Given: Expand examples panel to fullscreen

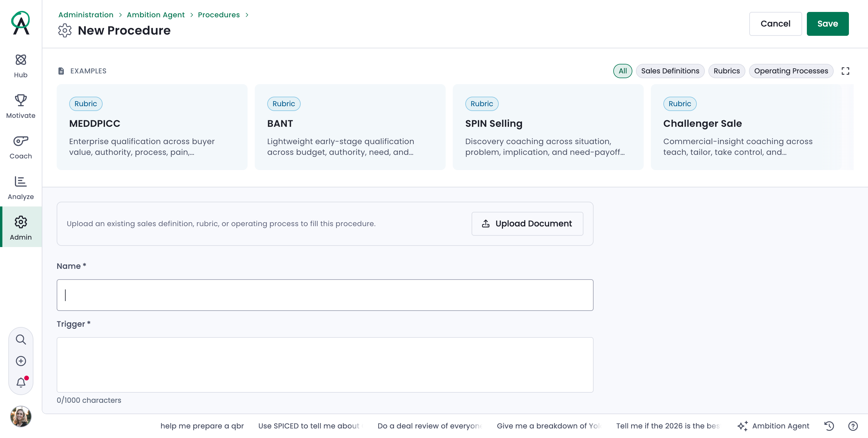Looking at the screenshot, I should [x=845, y=71].
